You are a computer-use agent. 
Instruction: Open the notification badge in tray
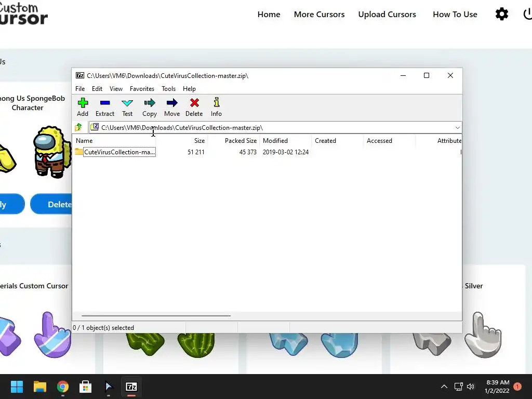pos(517,387)
